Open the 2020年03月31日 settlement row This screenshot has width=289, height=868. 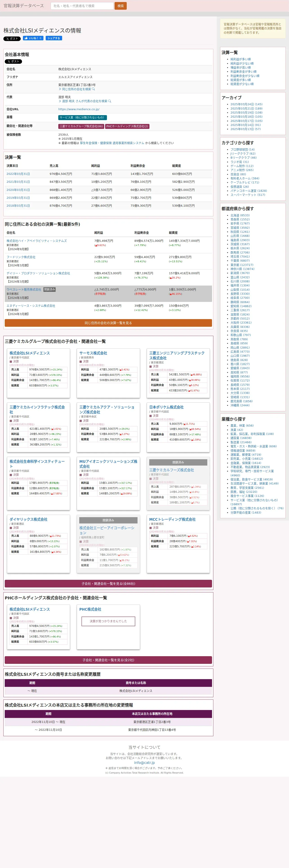click(x=18, y=190)
